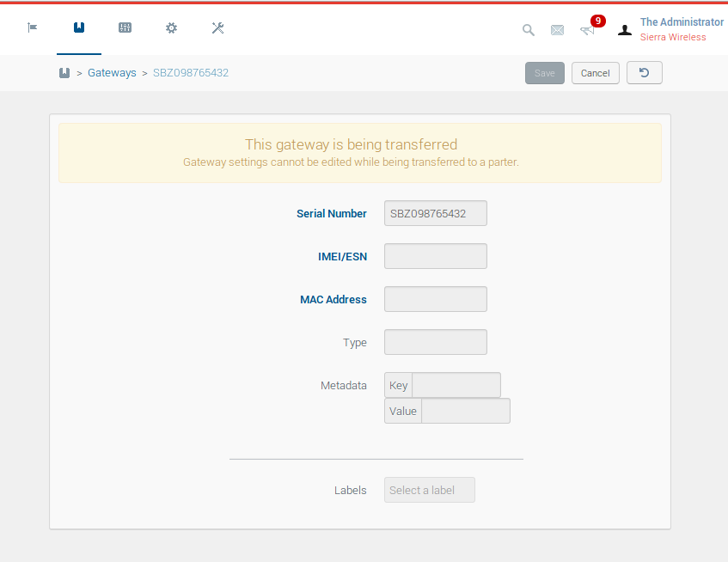Click the MAC Address input field
Image resolution: width=728 pixels, height=562 pixels.
436,299
